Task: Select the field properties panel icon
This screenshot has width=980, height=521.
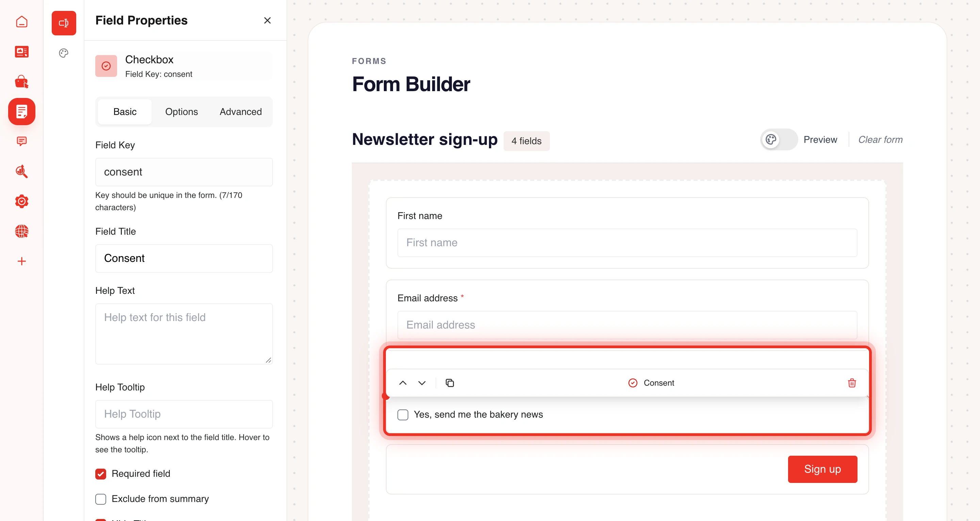Action: pyautogui.click(x=64, y=23)
